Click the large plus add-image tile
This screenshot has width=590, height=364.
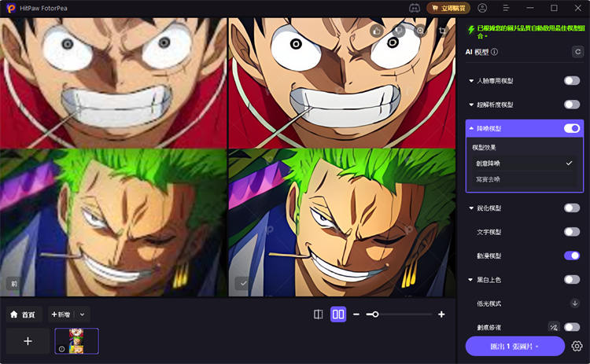[28, 341]
